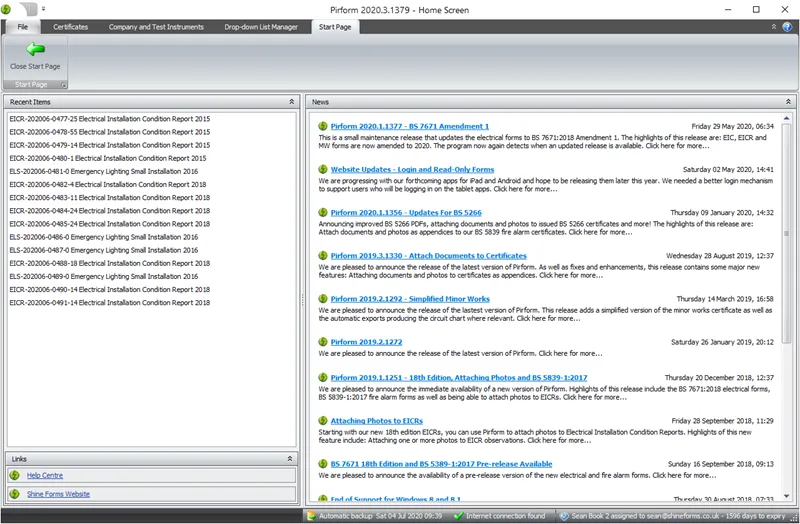Click the Shine Forms Website green icon
The height and width of the screenshot is (524, 800).
[x=15, y=494]
